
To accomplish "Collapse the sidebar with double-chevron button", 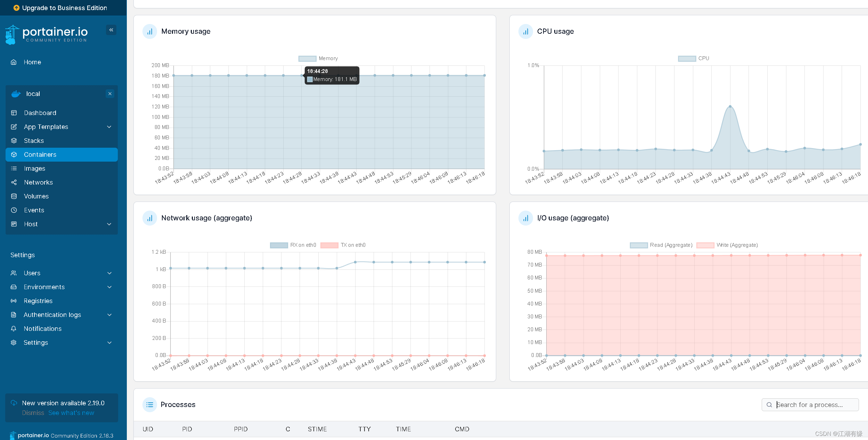I will (111, 30).
